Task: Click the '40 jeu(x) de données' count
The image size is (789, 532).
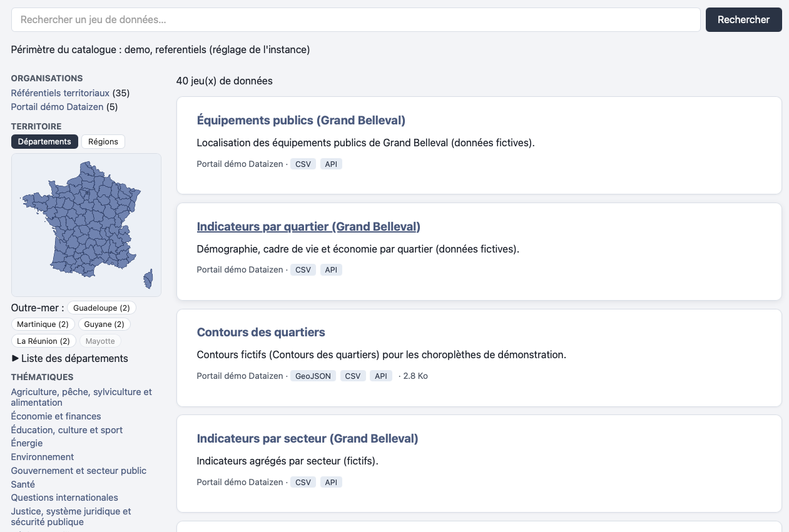Action: point(225,81)
